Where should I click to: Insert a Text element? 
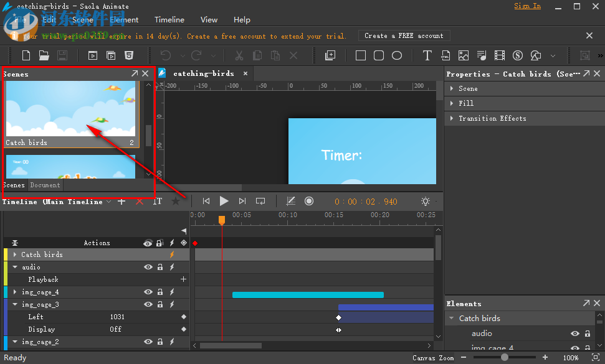[427, 55]
